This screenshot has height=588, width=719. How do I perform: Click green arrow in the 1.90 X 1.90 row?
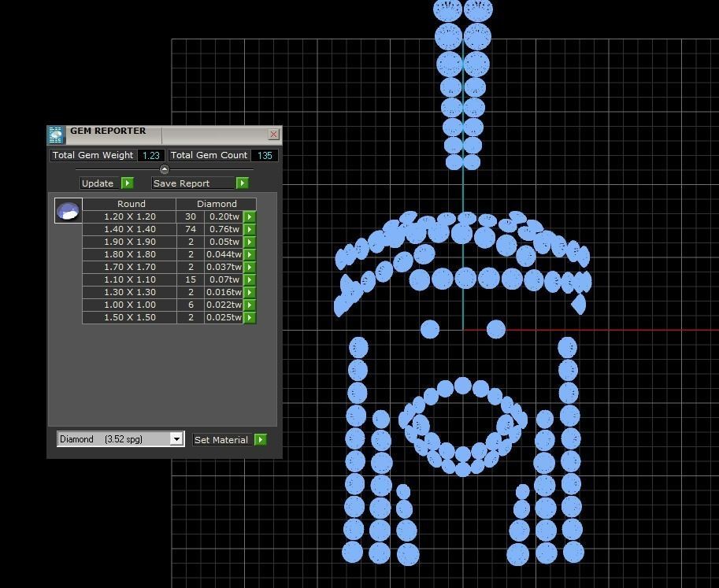click(x=250, y=242)
